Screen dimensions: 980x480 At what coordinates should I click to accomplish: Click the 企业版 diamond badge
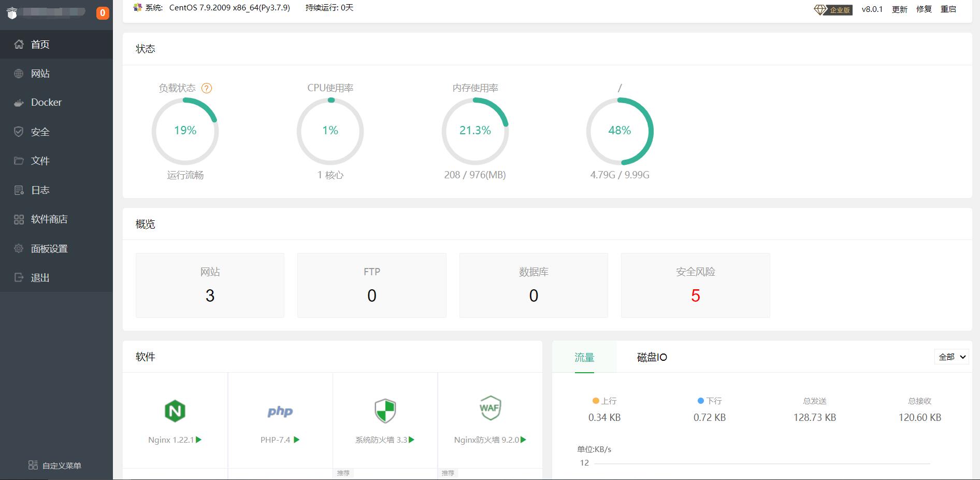pos(833,9)
